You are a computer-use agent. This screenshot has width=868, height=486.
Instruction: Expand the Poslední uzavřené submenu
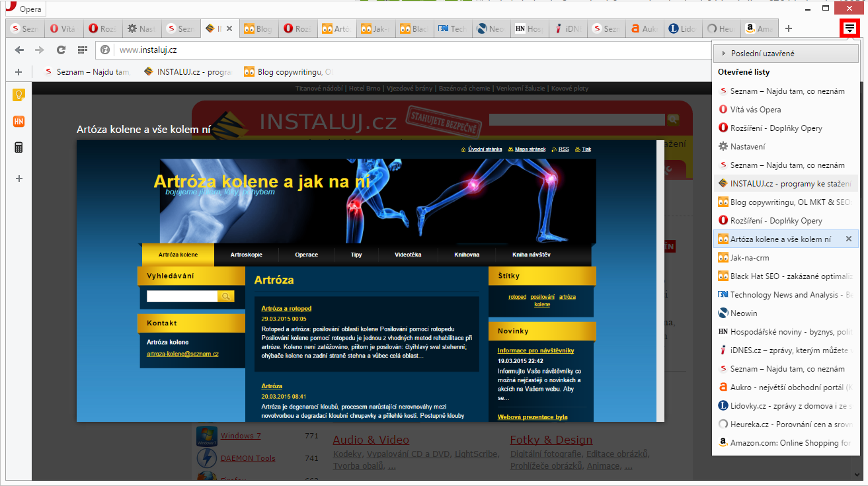tap(785, 54)
